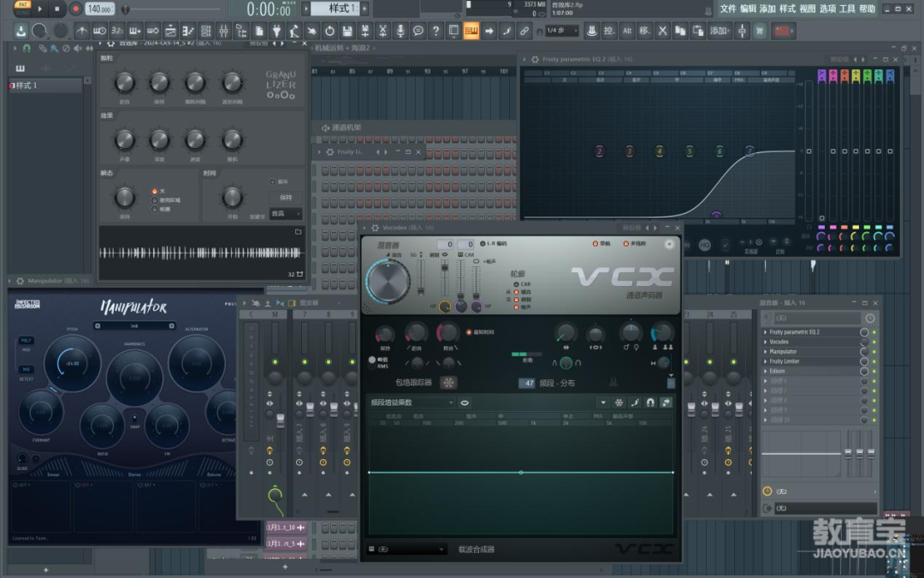Click the 保持 button in Granulizer time section
Screen dimensions: 924x578
286,198
